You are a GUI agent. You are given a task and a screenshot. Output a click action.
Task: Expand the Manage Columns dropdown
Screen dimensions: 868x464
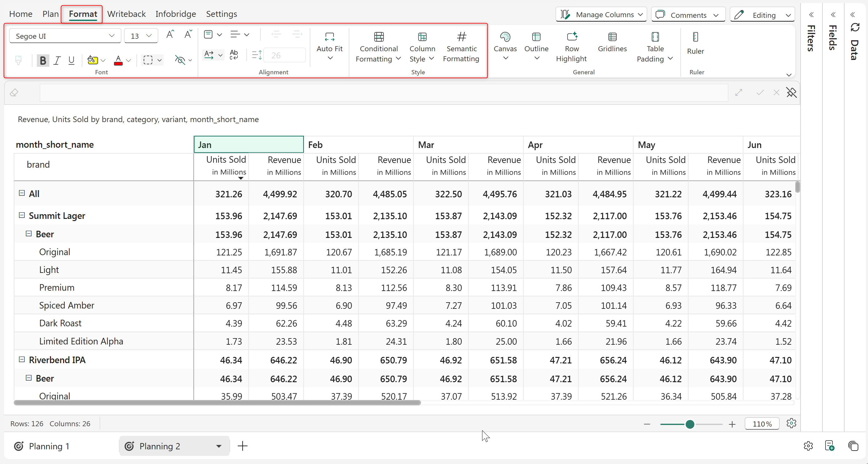601,14
